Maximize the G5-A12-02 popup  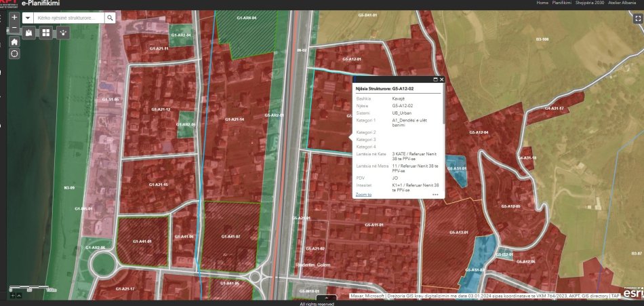435,79
